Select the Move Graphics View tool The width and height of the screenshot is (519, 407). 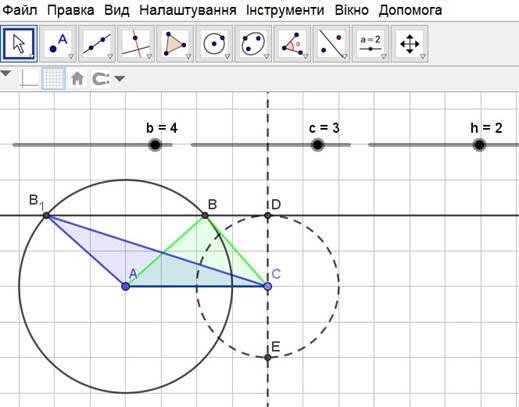[409, 44]
